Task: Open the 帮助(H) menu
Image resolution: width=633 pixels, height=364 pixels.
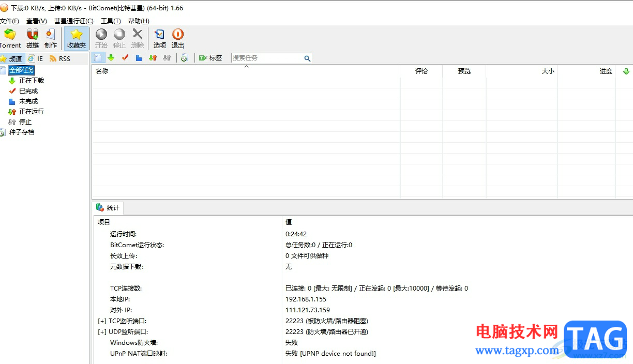Action: tap(139, 21)
